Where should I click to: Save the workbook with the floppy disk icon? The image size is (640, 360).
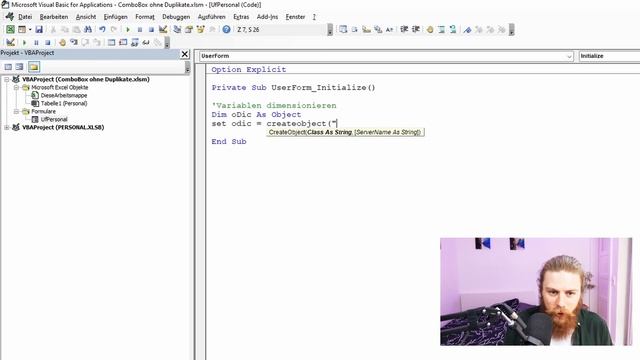(x=39, y=29)
